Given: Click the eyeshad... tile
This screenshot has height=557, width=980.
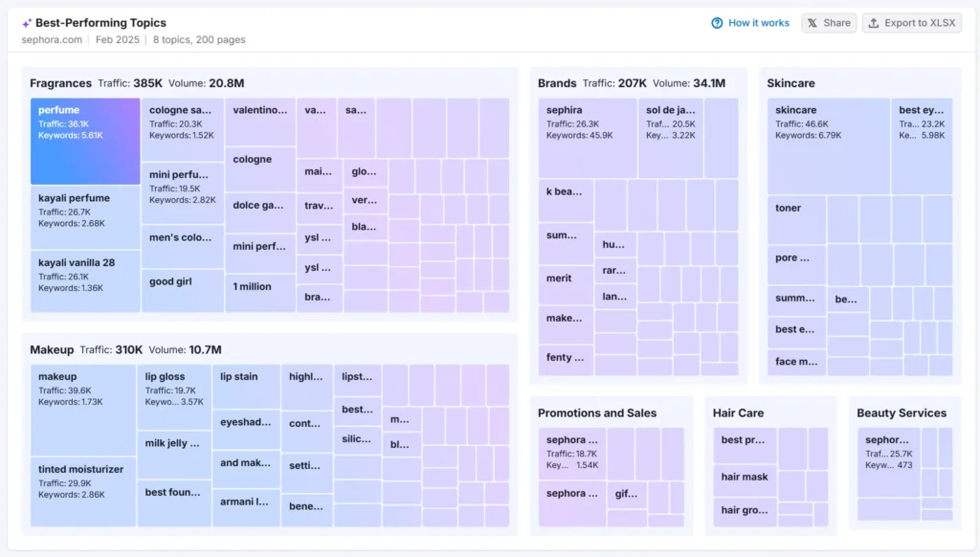Looking at the screenshot, I should (x=246, y=430).
